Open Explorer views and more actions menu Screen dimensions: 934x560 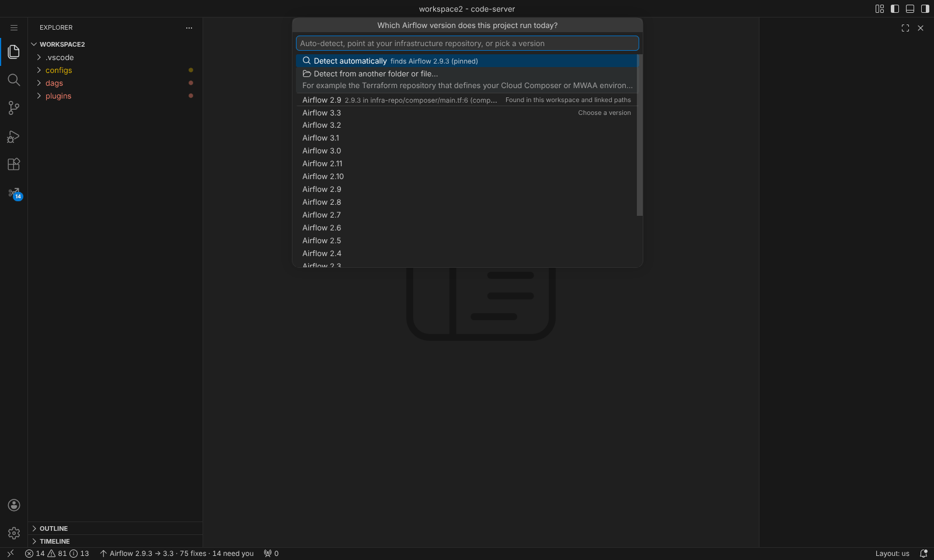[x=189, y=27]
